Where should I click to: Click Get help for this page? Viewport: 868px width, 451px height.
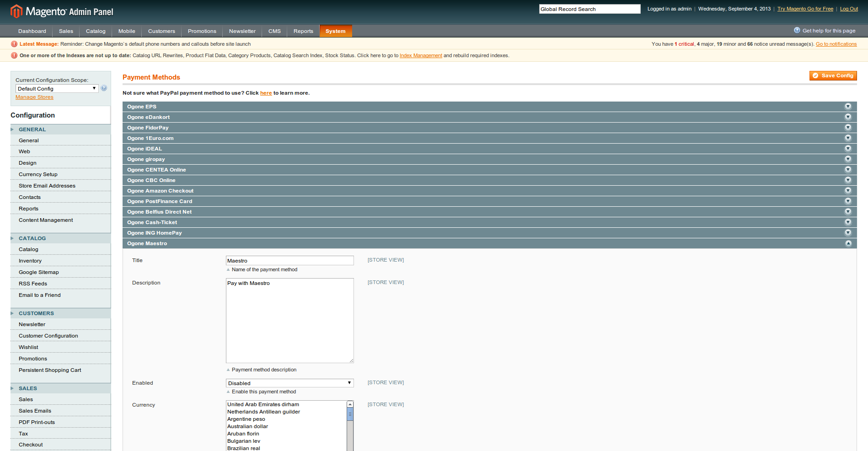829,31
